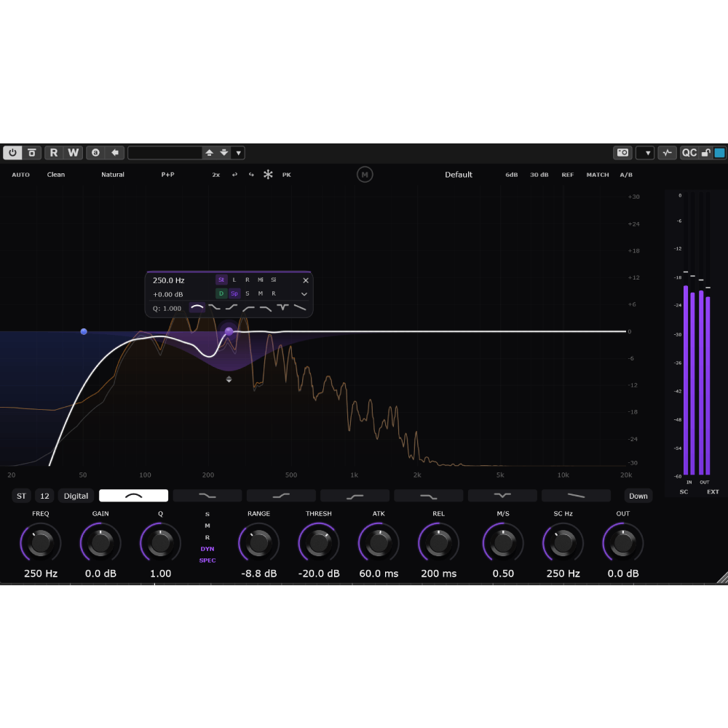Toggle the D dynamic mode in popup

[x=221, y=293]
